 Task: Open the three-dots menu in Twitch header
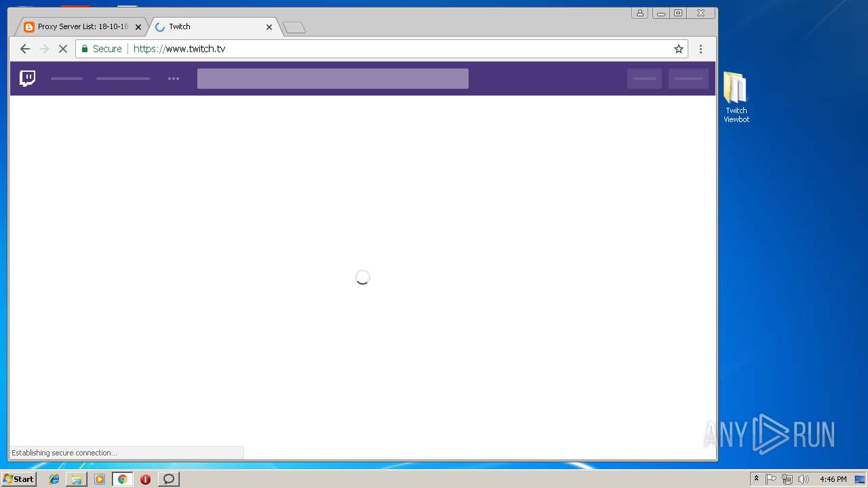click(x=174, y=79)
